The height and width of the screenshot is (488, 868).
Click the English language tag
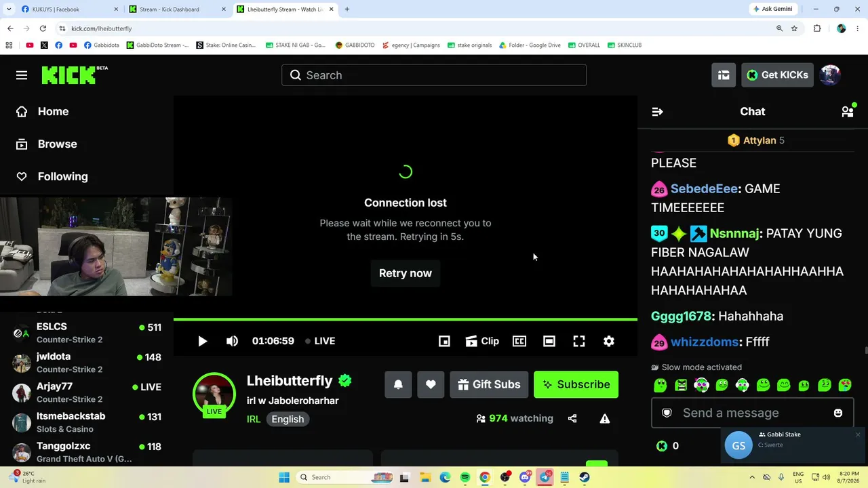point(288,419)
